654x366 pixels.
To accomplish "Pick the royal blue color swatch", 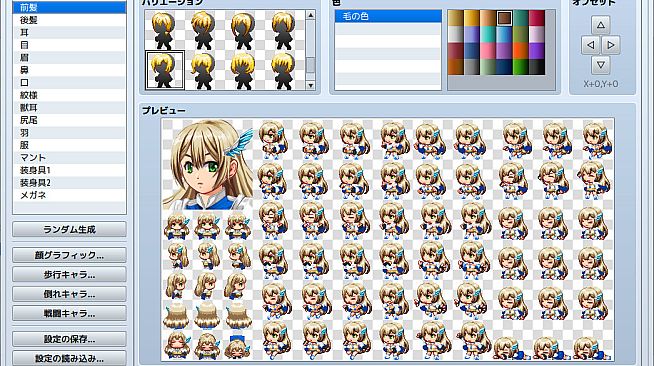I will coord(472,51).
